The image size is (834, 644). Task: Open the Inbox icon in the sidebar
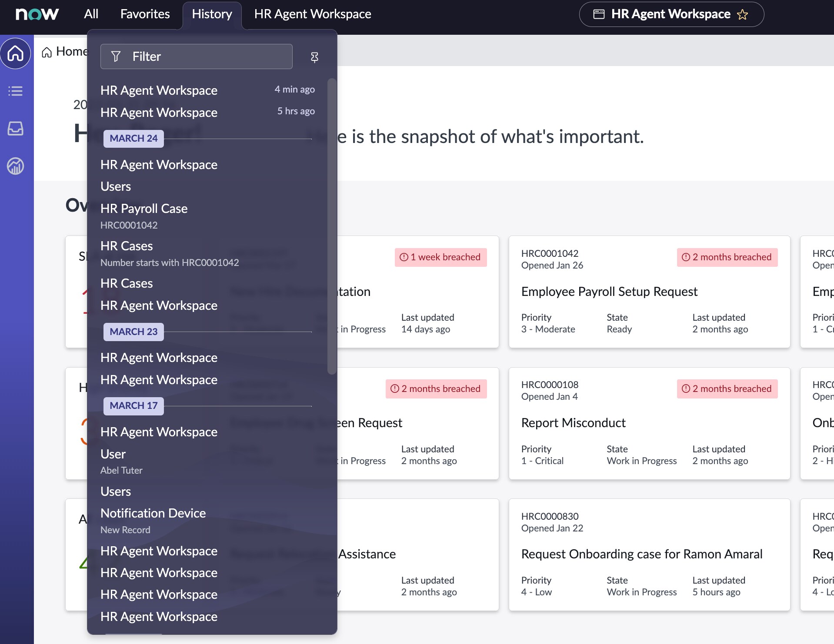point(16,128)
